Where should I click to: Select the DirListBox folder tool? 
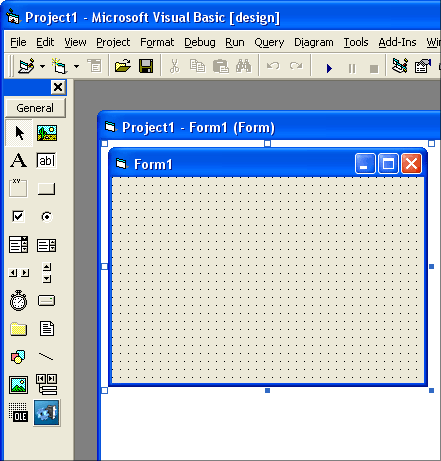(19, 329)
